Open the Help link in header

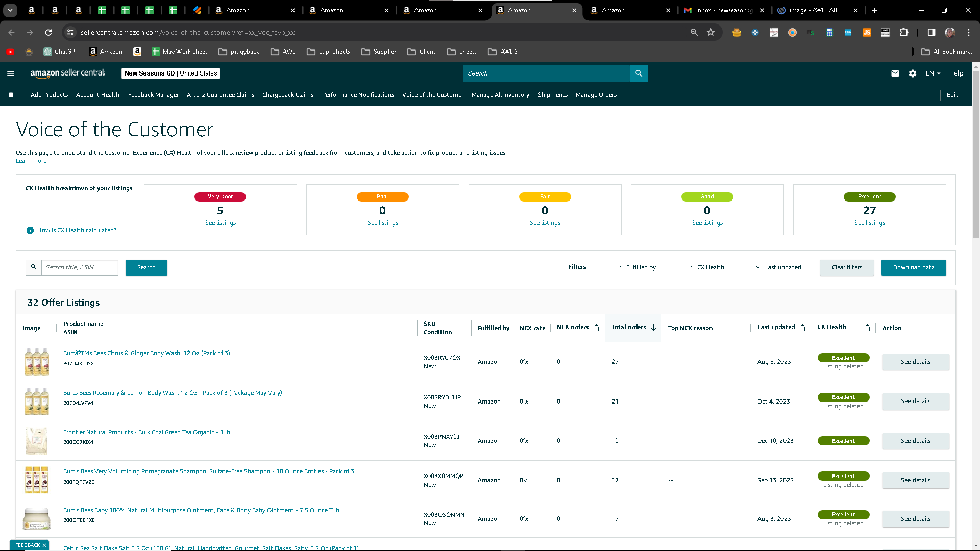[x=957, y=73]
